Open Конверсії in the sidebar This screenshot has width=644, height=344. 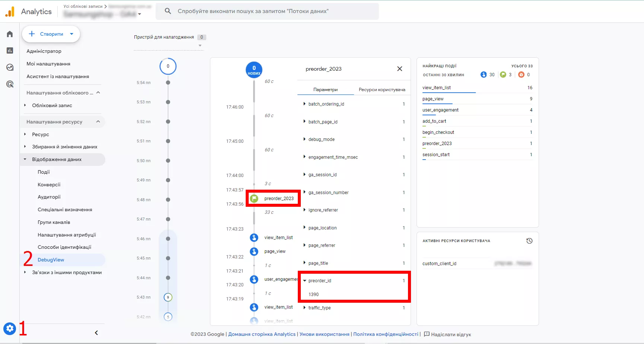click(49, 184)
